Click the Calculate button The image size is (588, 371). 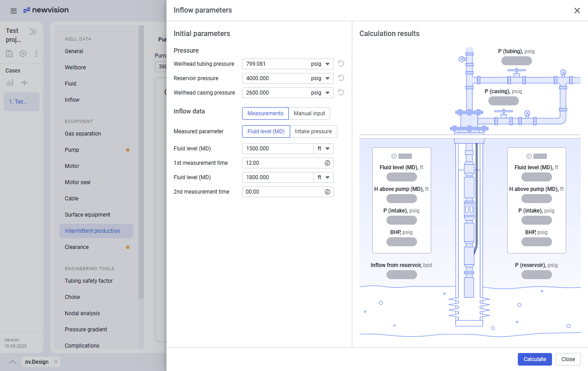tap(535, 359)
